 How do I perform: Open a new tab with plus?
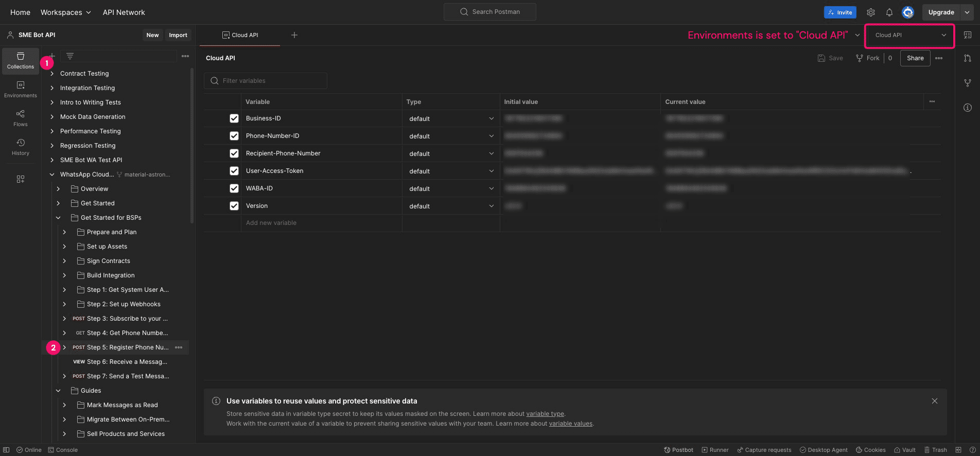coord(294,35)
